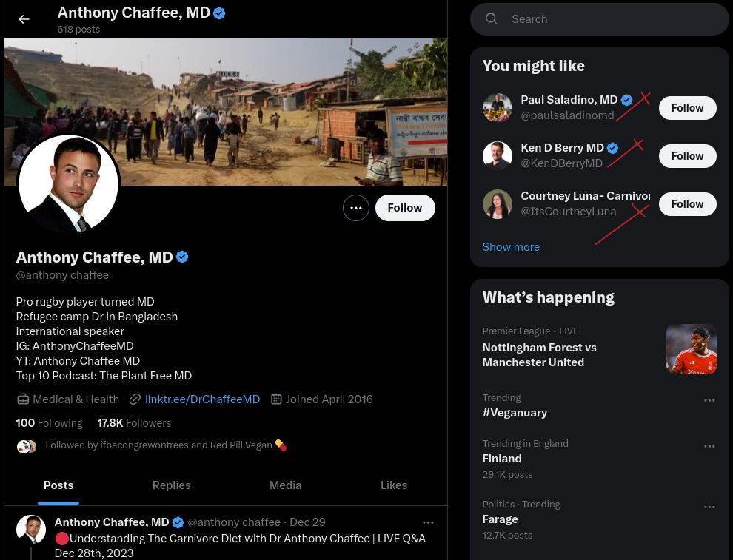Click into the Search input field
The height and width of the screenshot is (560, 733).
[x=607, y=18]
